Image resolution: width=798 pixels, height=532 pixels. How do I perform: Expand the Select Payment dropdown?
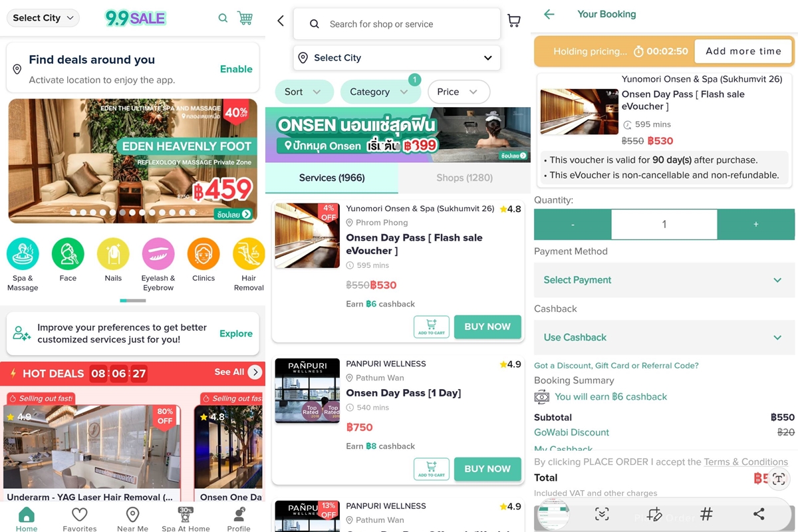[x=664, y=280]
